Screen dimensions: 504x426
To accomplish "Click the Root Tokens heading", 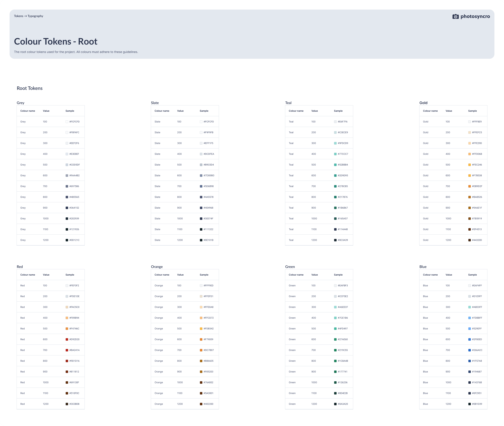I will pos(29,88).
